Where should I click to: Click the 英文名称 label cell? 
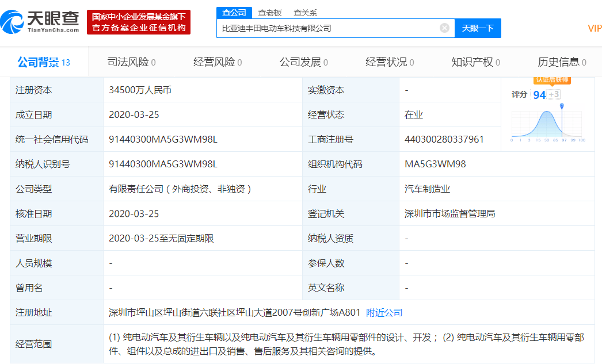point(350,288)
